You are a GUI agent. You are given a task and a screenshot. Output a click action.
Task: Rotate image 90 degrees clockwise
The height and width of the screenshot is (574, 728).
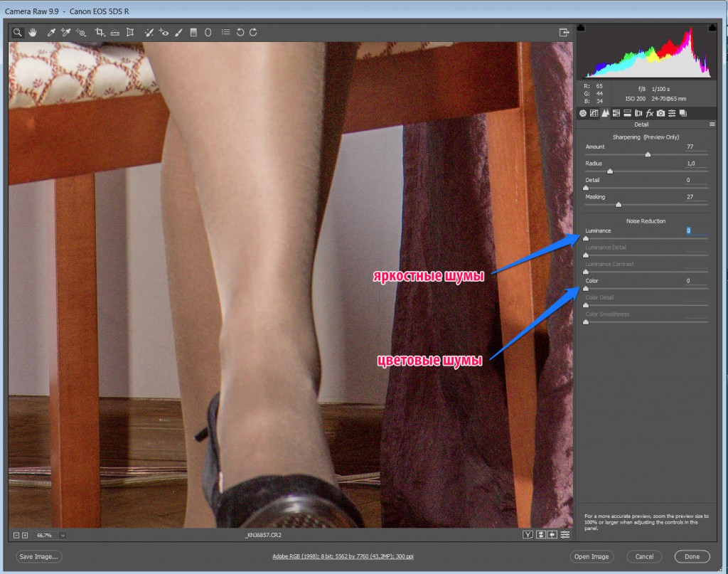click(253, 32)
